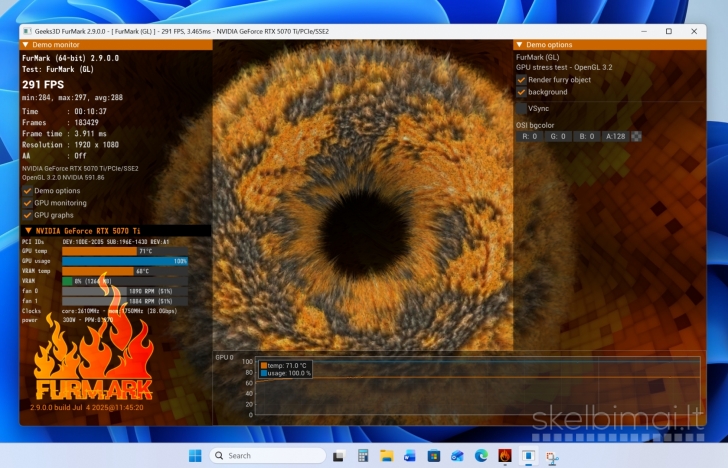728x468 pixels.
Task: Click the Windows Start button
Action: click(x=195, y=455)
